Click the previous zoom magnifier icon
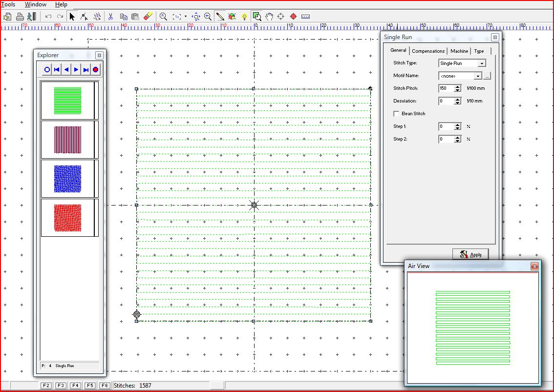Viewport: 554px width, 392px height. click(x=208, y=17)
